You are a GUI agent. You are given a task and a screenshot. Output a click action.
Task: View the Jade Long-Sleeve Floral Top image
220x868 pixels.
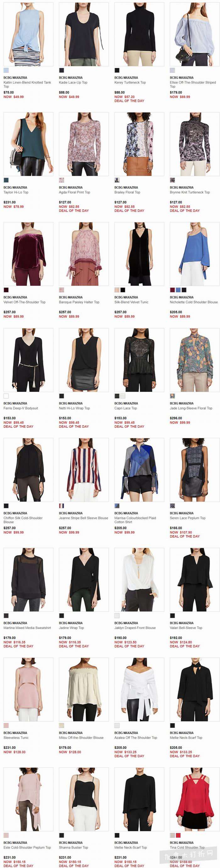tap(195, 360)
